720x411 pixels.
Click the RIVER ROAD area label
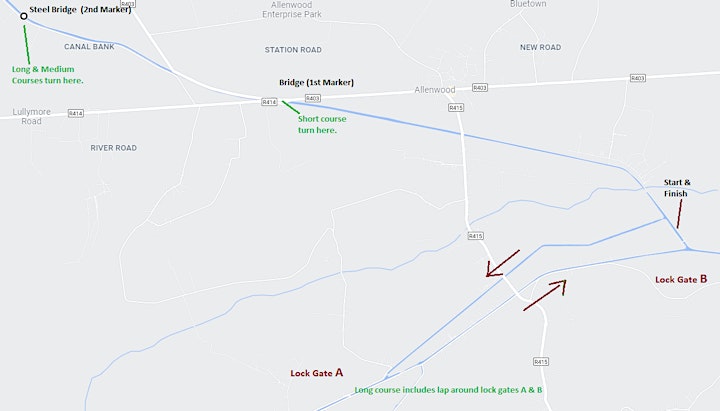113,148
